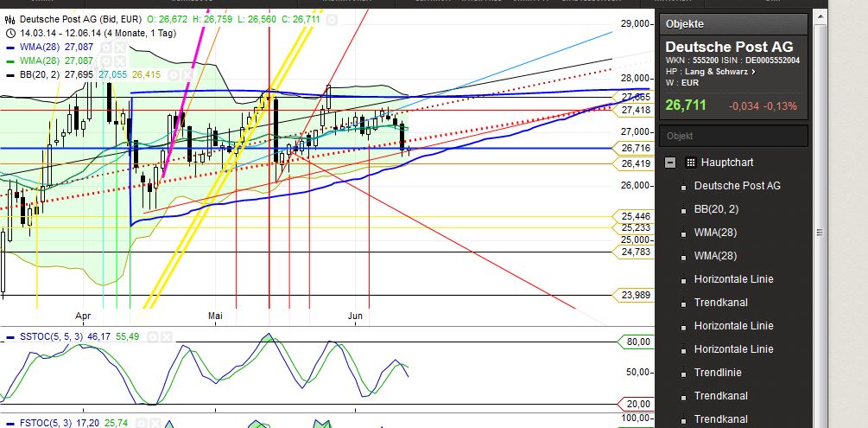This screenshot has width=868, height=428.
Task: Open settings gear of blue WMA(28) indicator
Action: [x=107, y=48]
